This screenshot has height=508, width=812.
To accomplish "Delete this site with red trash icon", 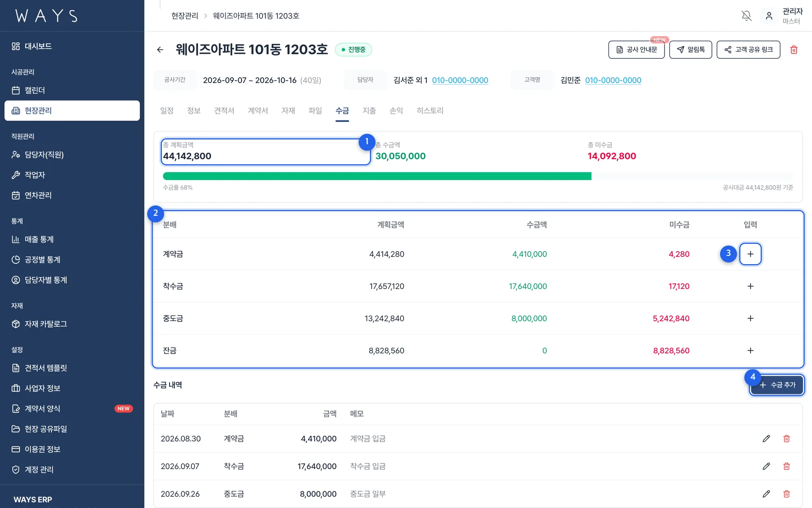I will (794, 50).
